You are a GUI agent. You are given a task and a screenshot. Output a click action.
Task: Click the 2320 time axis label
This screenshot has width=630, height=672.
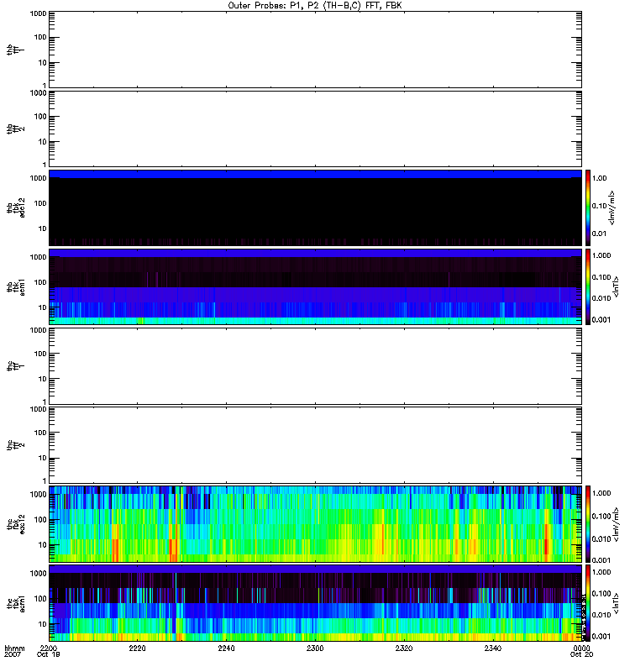point(404,649)
